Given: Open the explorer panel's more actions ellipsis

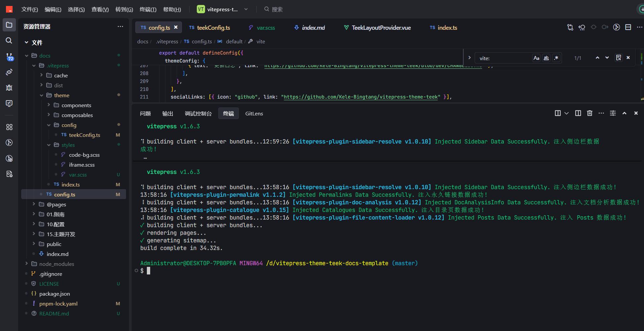Looking at the screenshot, I should 120,26.
